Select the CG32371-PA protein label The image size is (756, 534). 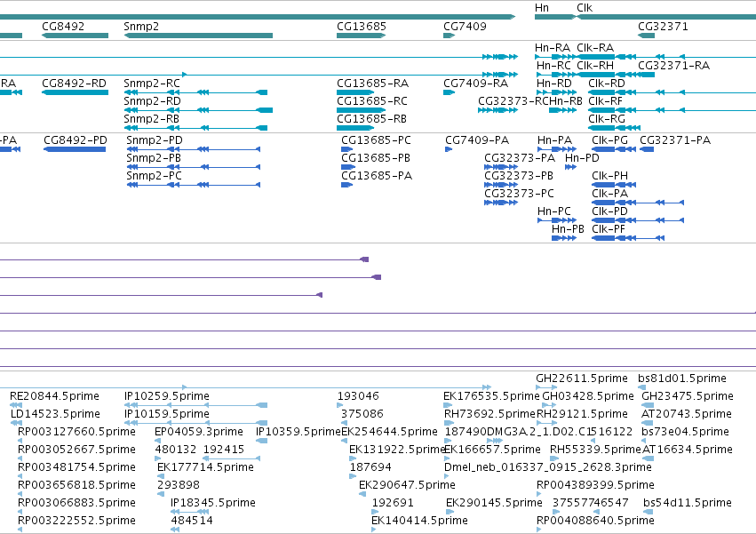click(x=675, y=140)
